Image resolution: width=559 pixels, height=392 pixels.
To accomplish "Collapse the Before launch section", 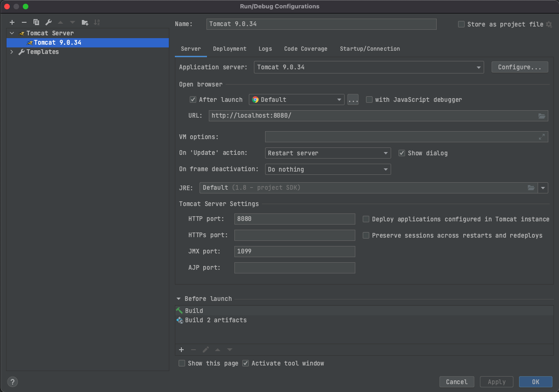I will click(179, 299).
